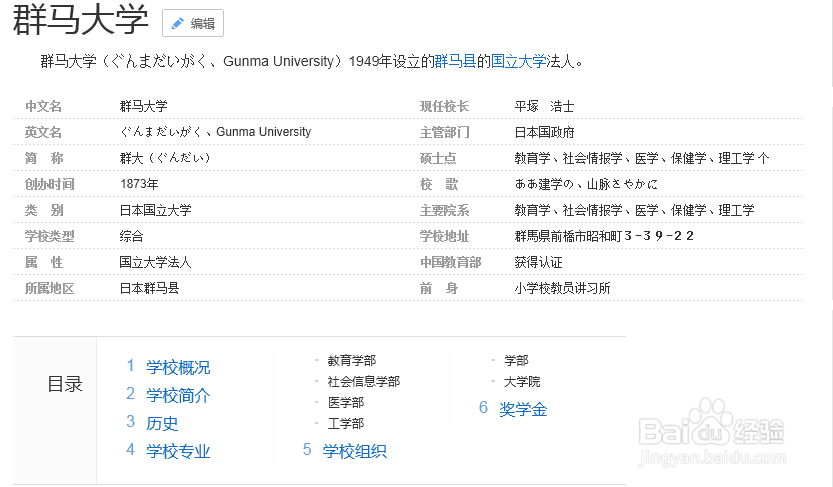The height and width of the screenshot is (487, 833).
Task: Open the 群马县 link
Action: [x=455, y=62]
